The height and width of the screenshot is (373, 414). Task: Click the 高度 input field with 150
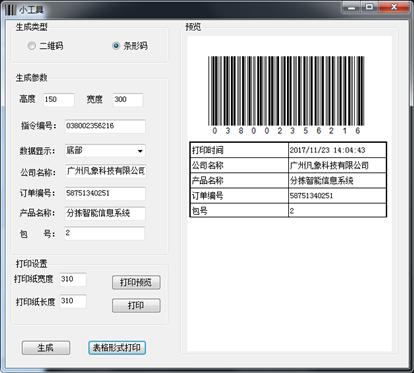59,100
